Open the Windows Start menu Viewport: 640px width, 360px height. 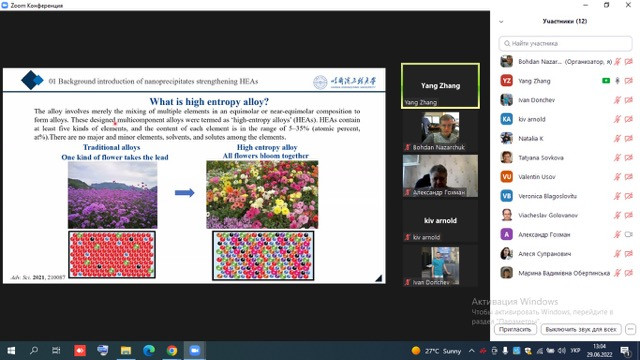click(11, 351)
